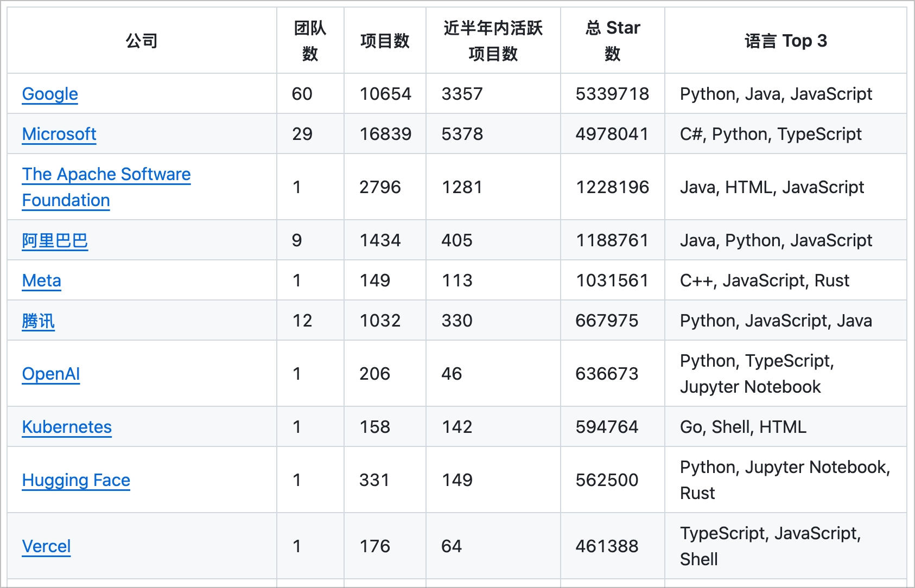Select Hugging Face's project count 331

tap(374, 480)
